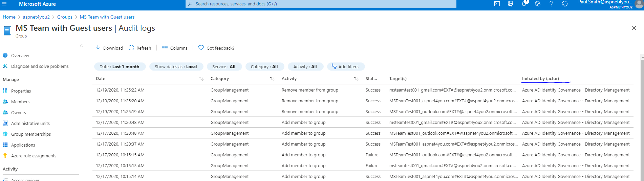Click the Paul.Smith@aspnet4you account name
The image size is (644, 181).
(x=605, y=2)
